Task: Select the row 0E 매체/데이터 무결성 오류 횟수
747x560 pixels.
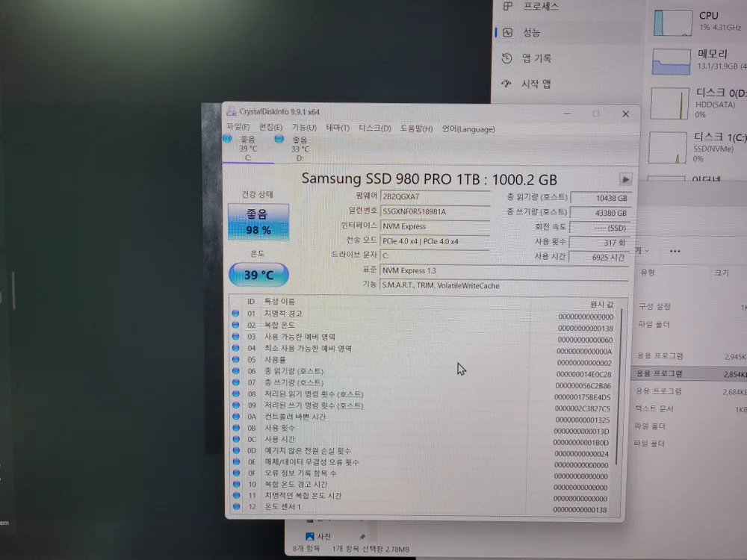Action: [423, 463]
